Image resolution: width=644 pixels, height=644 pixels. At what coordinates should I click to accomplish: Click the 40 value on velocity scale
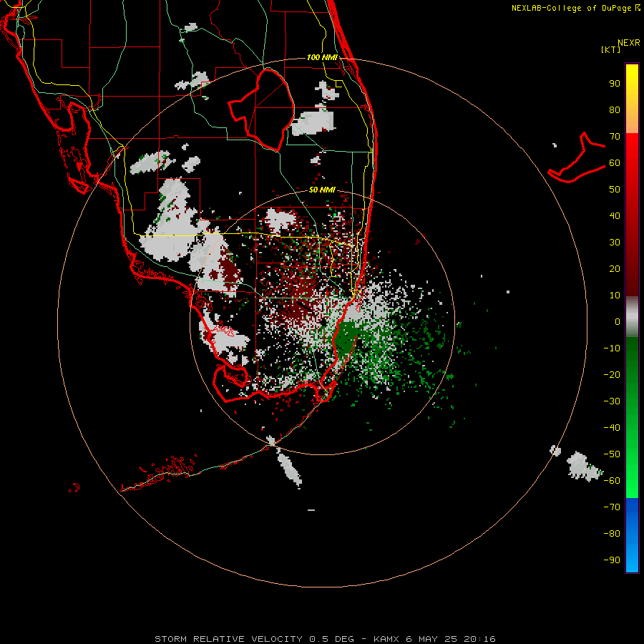point(615,216)
